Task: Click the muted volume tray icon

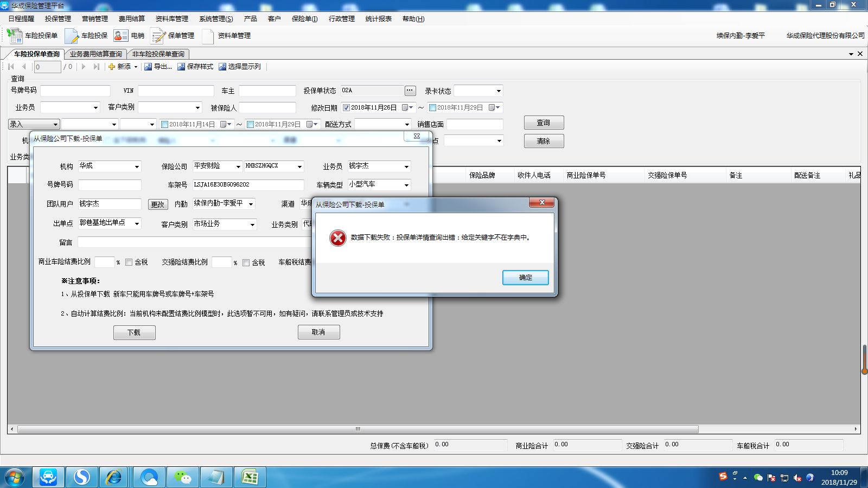Action: (x=797, y=478)
